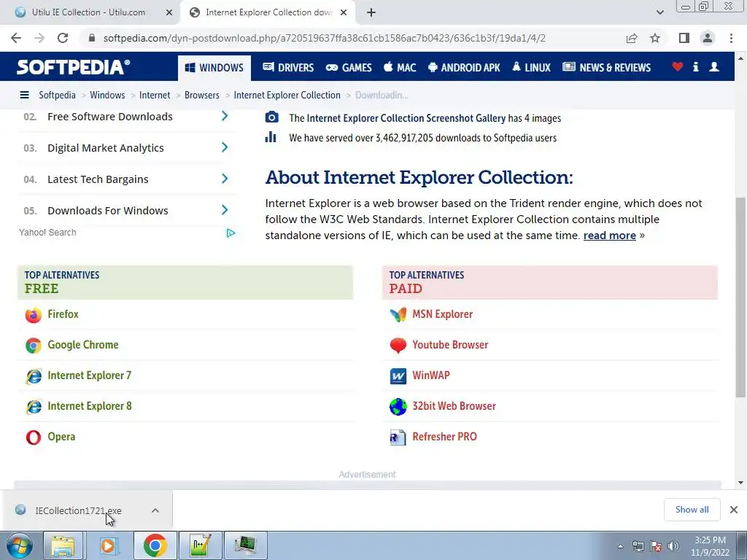The height and width of the screenshot is (560, 747).
Task: Open Chrome three-dot menu
Action: pos(731,38)
